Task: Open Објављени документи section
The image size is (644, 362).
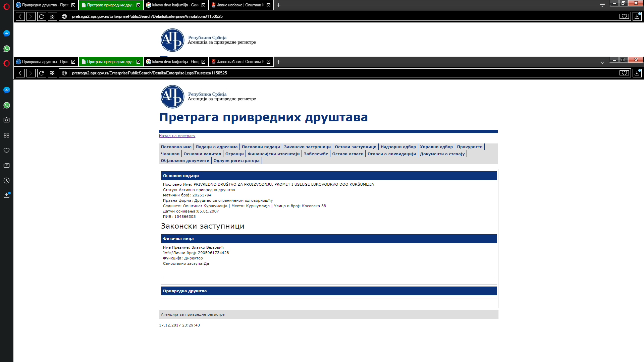Action: point(185,161)
